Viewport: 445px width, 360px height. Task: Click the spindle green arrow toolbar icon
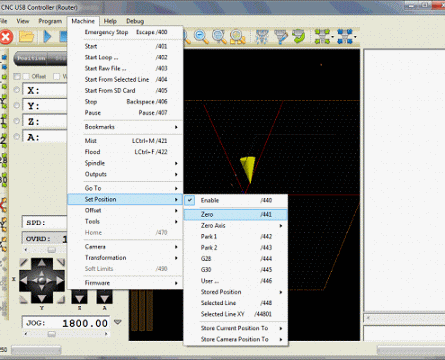tap(298, 36)
